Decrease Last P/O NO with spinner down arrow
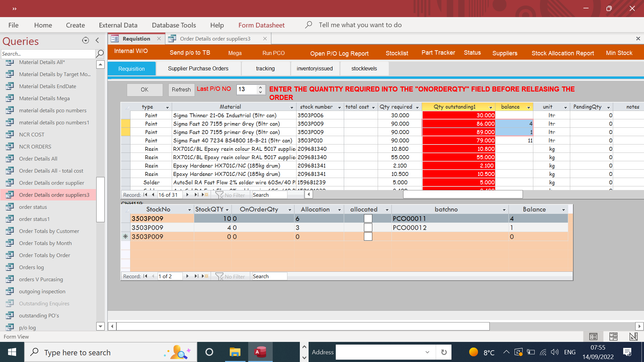Viewport: 644px width, 362px height. 260,92
